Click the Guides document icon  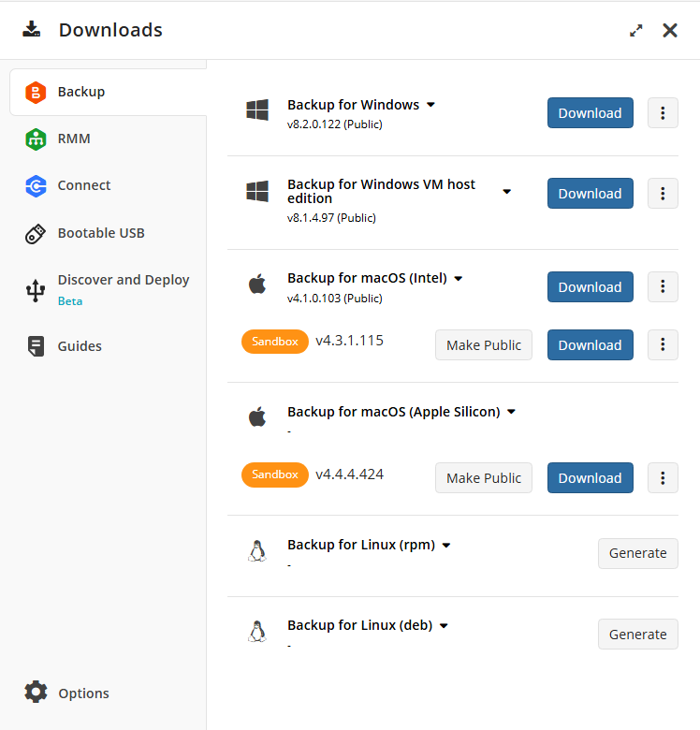[36, 346]
